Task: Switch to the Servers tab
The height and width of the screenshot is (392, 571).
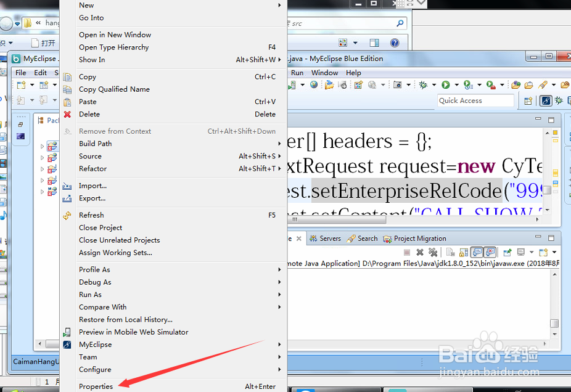Action: [325, 239]
